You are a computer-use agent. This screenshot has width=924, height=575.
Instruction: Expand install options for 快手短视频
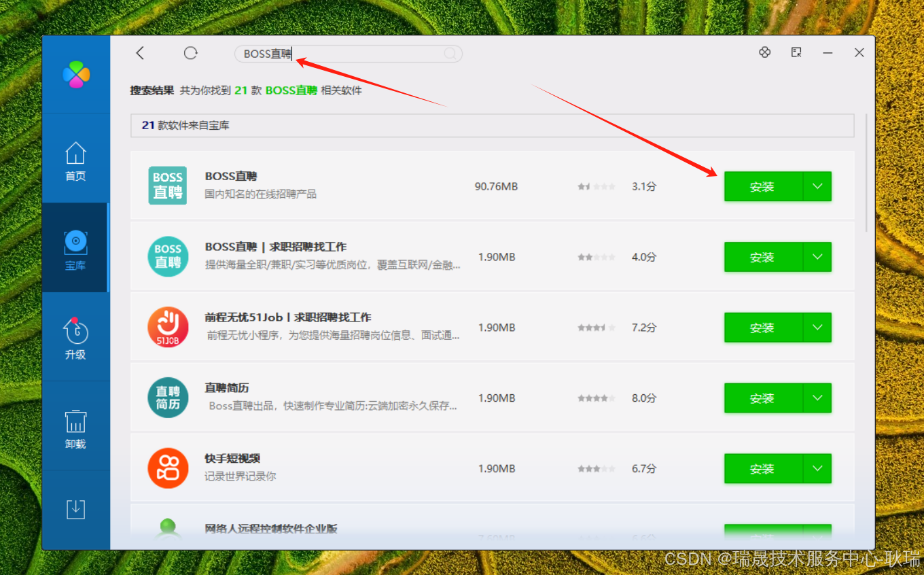[817, 469]
